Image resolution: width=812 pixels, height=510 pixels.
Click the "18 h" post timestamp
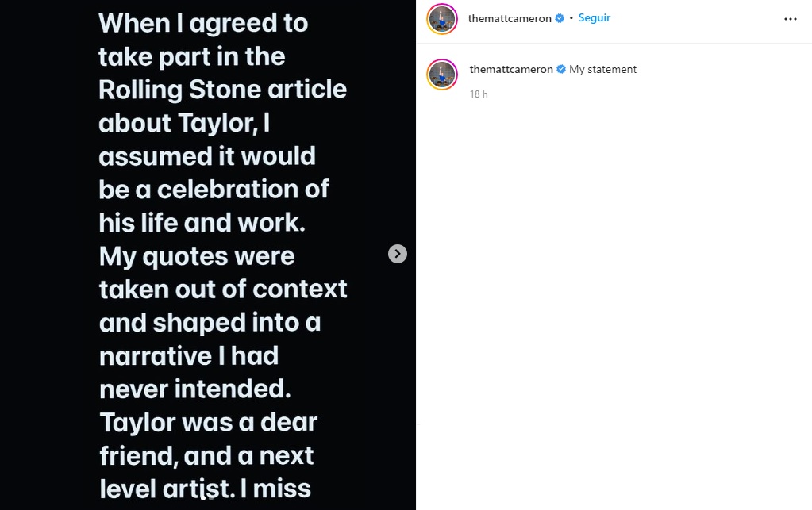tap(479, 94)
